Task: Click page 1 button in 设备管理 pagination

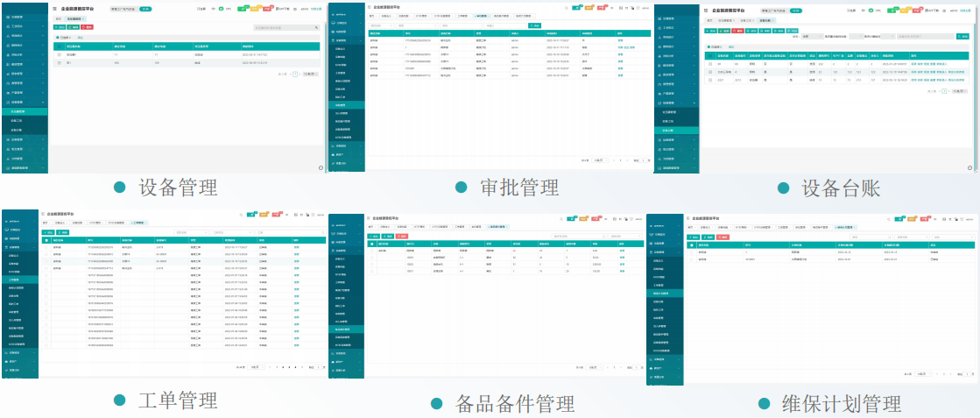Action: pos(295,74)
